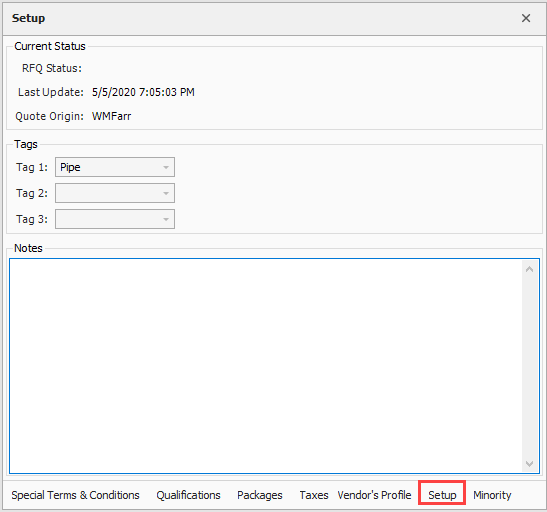Expand the Tag 2 dropdown
The width and height of the screenshot is (547, 512).
166,193
